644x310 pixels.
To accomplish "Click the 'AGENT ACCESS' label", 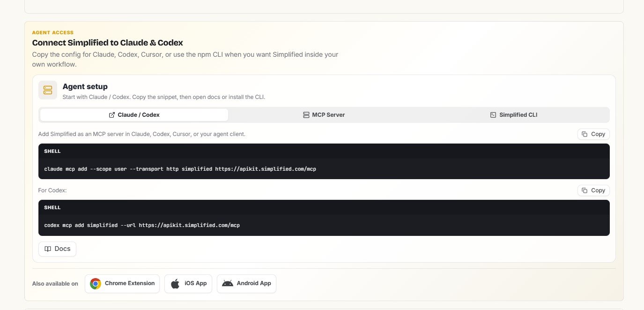I will 53,32.
